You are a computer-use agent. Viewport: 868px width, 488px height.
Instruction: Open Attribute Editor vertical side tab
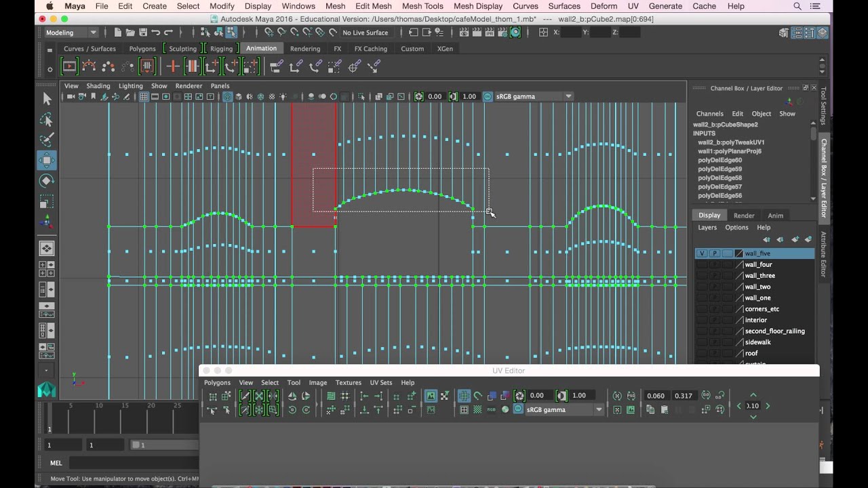(824, 254)
